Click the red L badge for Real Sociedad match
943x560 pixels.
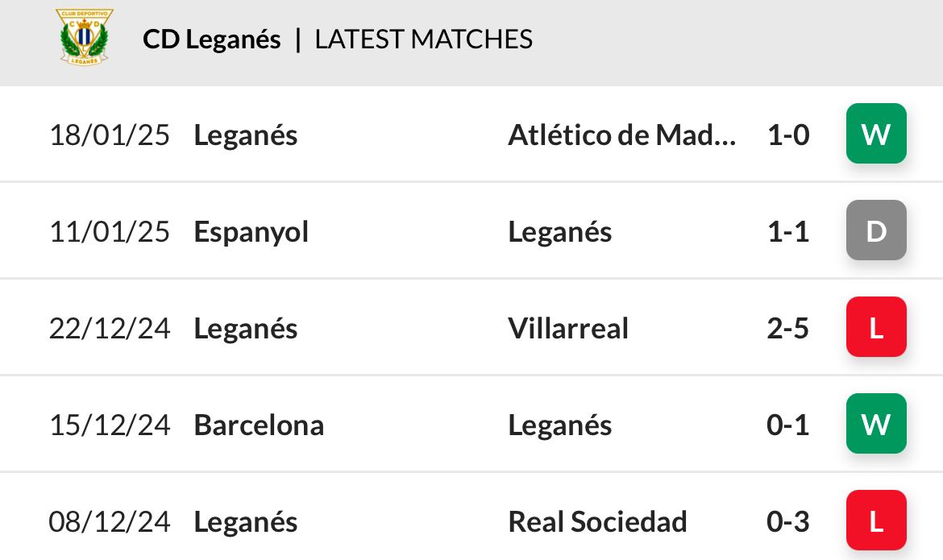pyautogui.click(x=876, y=521)
